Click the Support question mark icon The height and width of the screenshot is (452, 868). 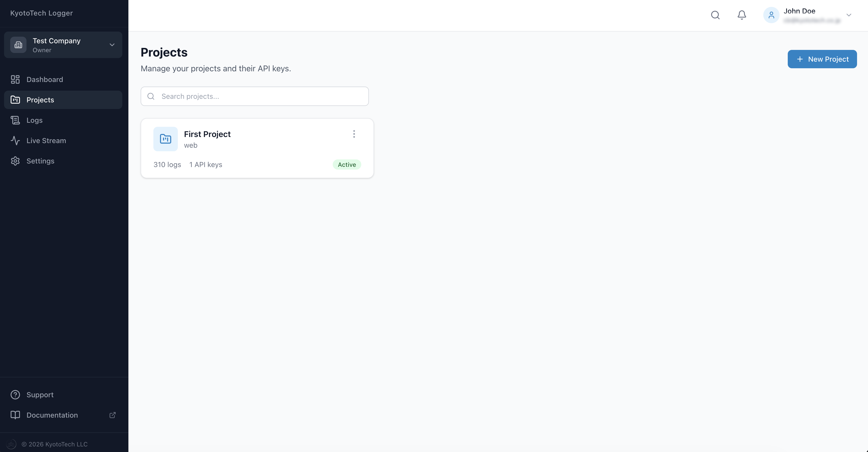click(x=16, y=394)
